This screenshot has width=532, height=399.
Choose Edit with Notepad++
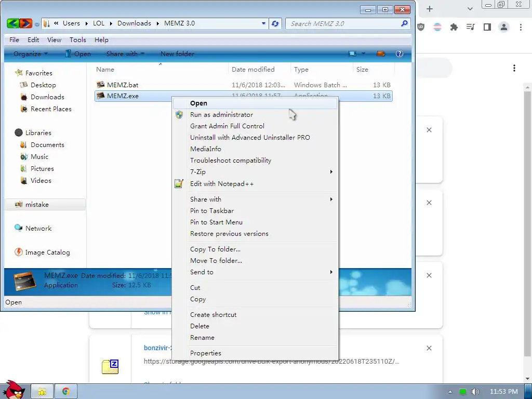click(256, 183)
